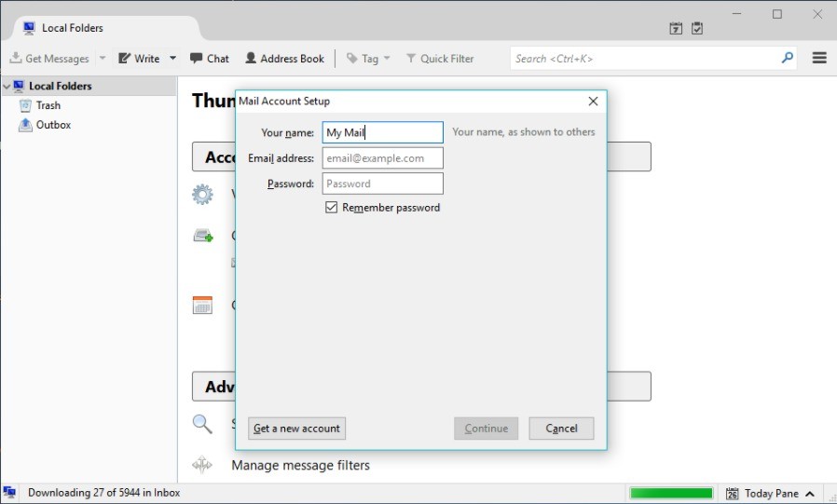
Task: Toggle the Remember password checkbox
Action: tap(331, 208)
